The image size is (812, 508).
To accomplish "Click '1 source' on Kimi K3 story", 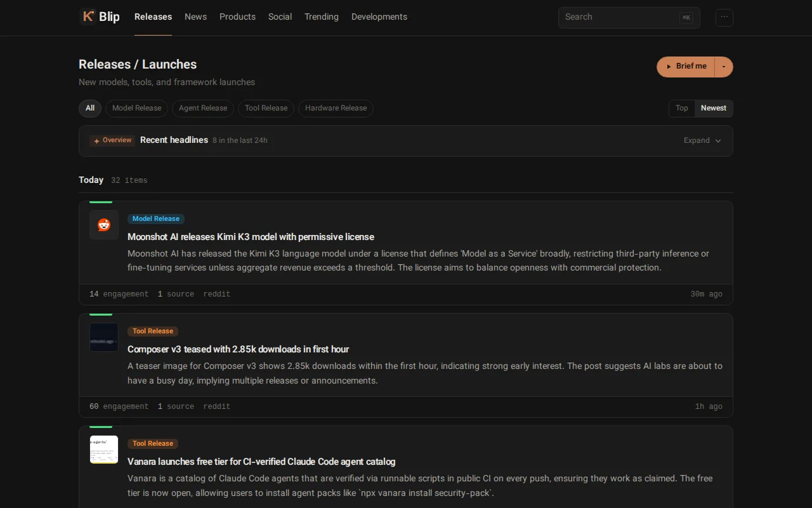I will point(176,295).
